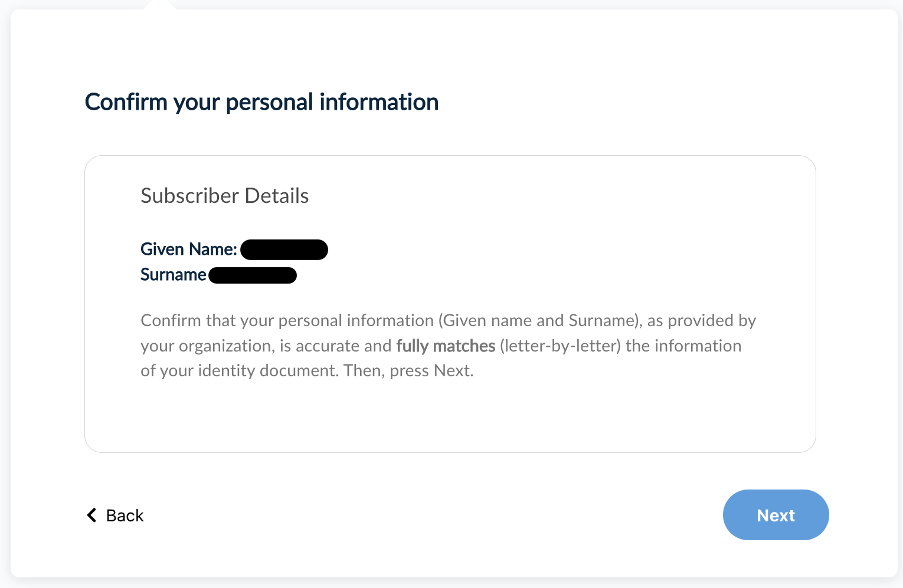Click the '(Given name and Surname)' parenthetical
Viewport: 903px width, 588px height.
click(539, 321)
